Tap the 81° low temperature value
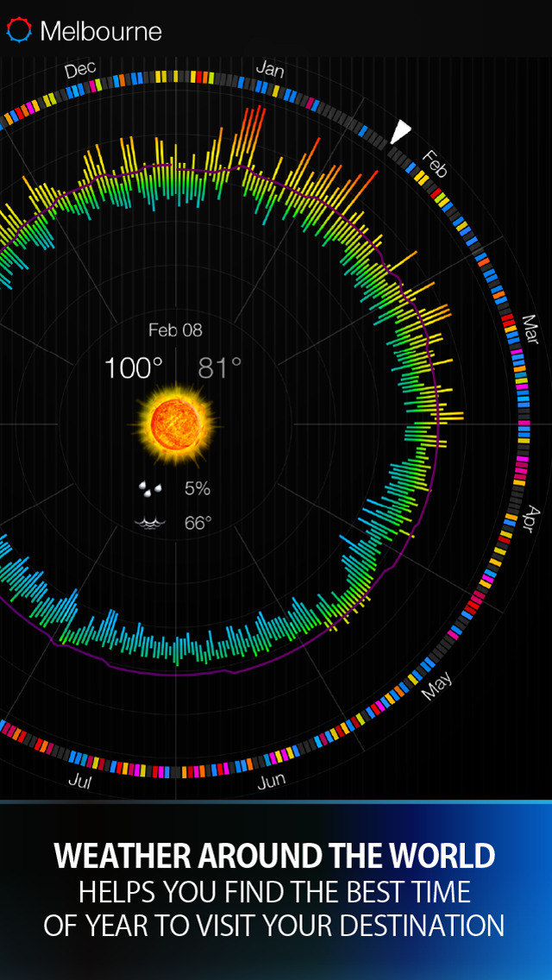 click(x=220, y=368)
